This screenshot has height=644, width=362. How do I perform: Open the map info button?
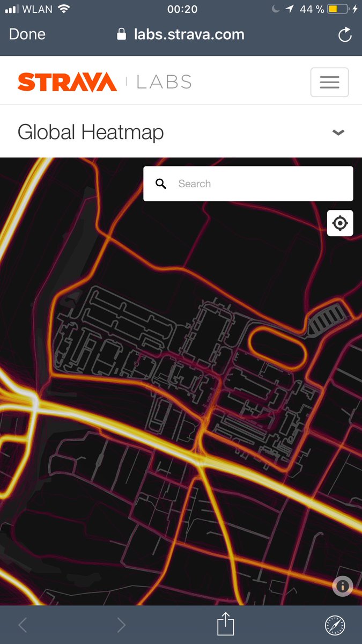343,587
